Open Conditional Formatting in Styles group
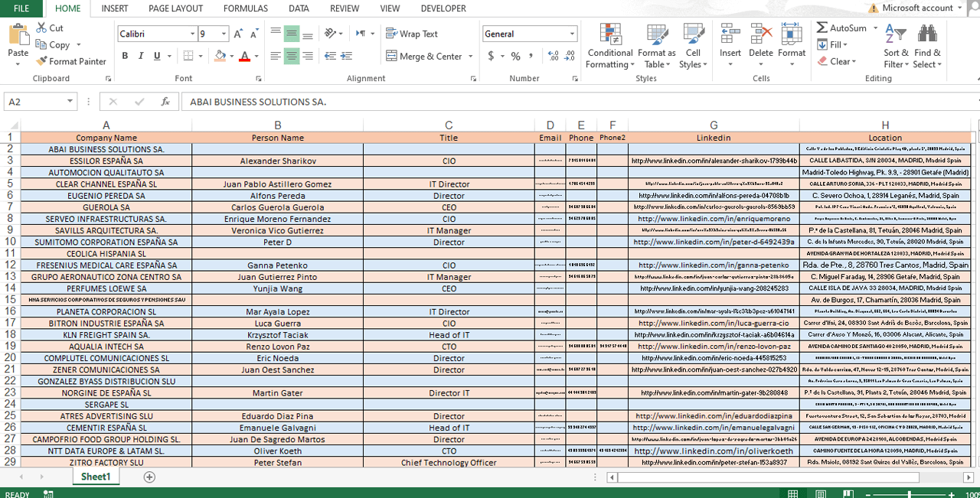The image size is (980, 498). pos(609,47)
